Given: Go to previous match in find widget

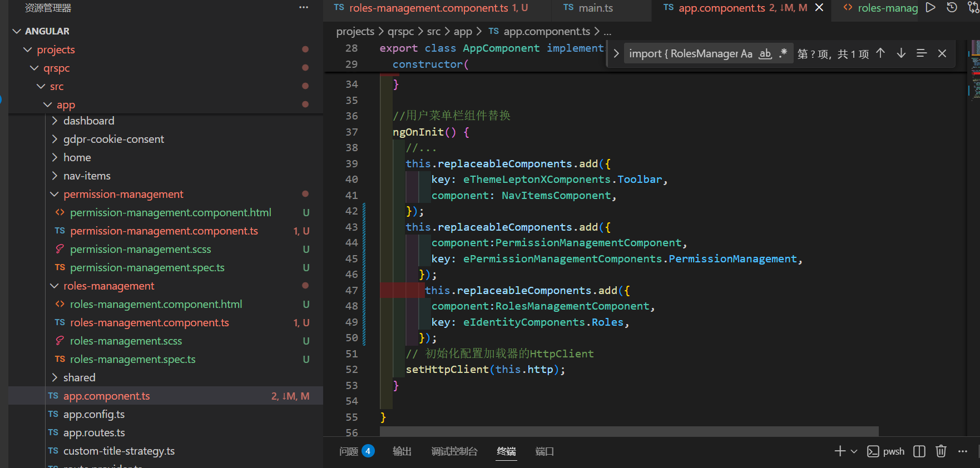Looking at the screenshot, I should pos(880,53).
